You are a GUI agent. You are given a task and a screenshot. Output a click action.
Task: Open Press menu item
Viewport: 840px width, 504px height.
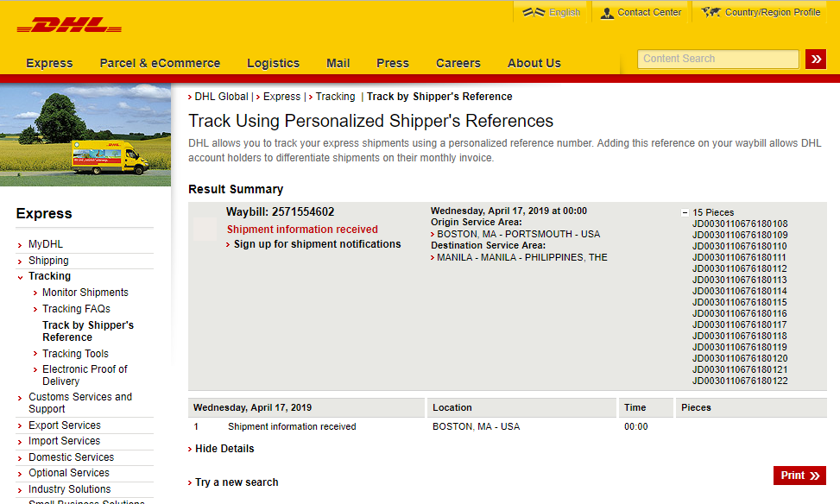point(393,63)
